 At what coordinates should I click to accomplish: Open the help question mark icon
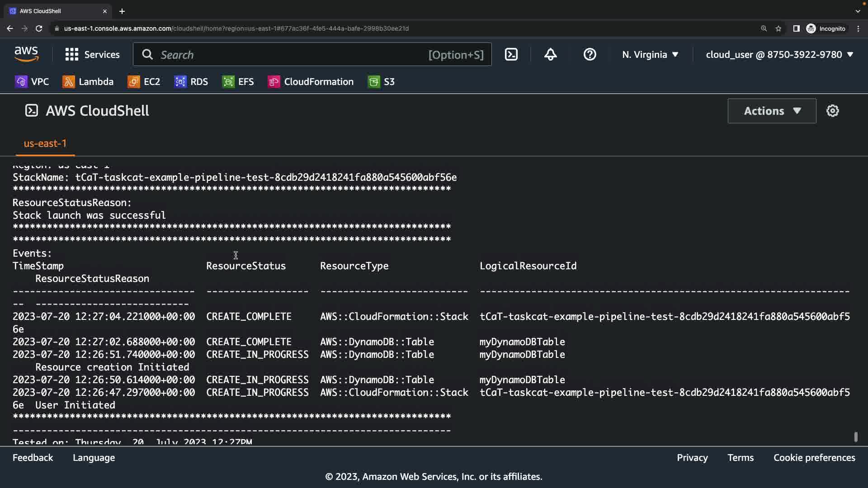pos(590,55)
